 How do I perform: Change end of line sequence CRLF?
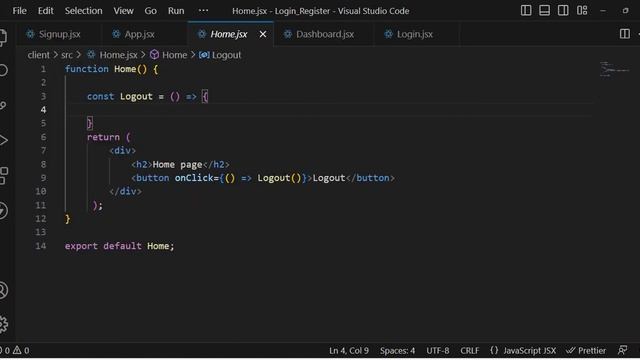pyautogui.click(x=469, y=351)
